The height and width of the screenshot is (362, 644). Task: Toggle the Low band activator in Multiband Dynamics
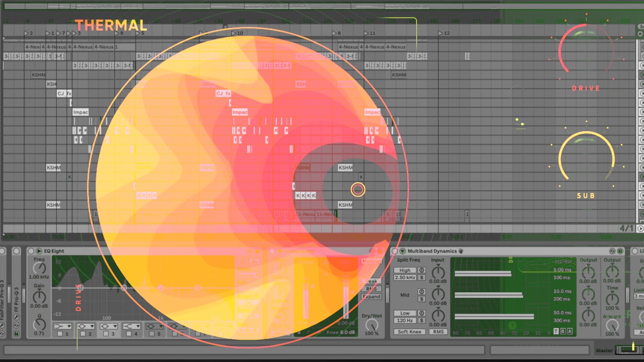(x=422, y=313)
